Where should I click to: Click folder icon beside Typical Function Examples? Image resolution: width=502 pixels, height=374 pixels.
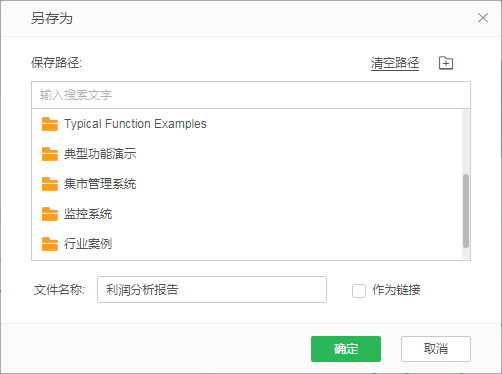pos(50,124)
